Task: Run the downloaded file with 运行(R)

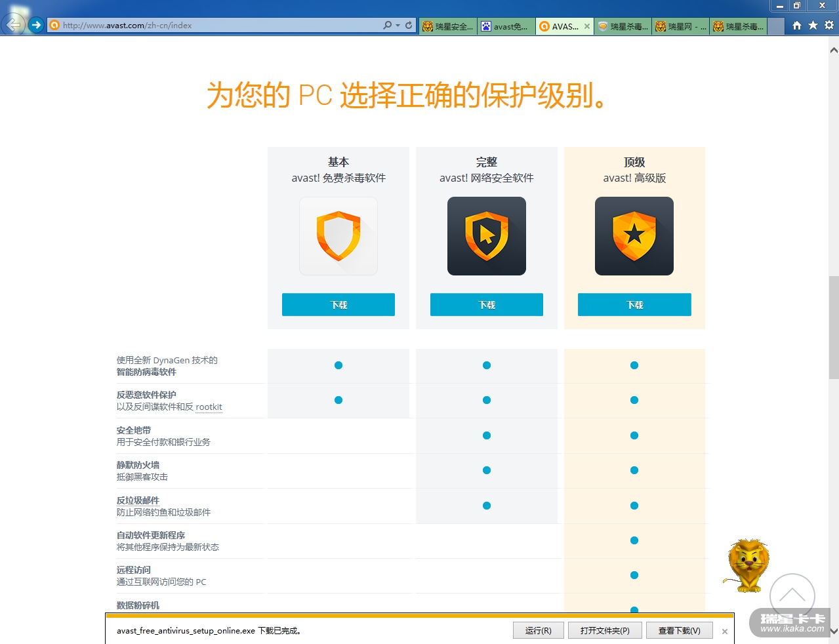Action: 539,630
